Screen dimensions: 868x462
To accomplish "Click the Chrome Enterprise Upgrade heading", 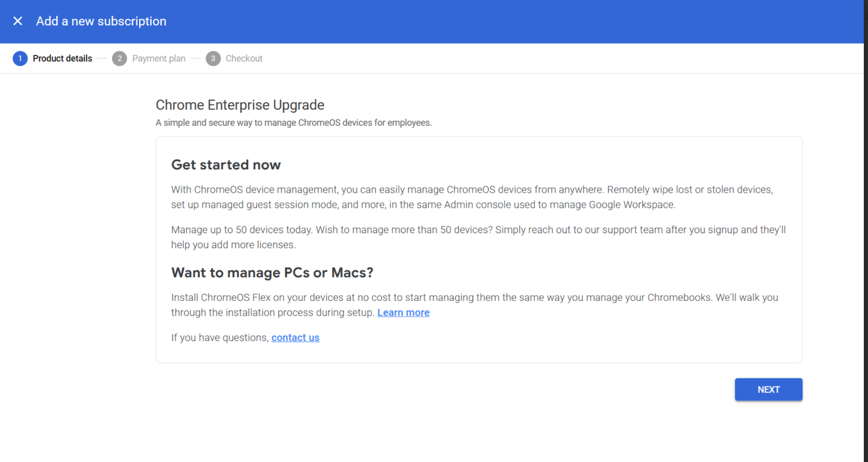I will (x=240, y=105).
